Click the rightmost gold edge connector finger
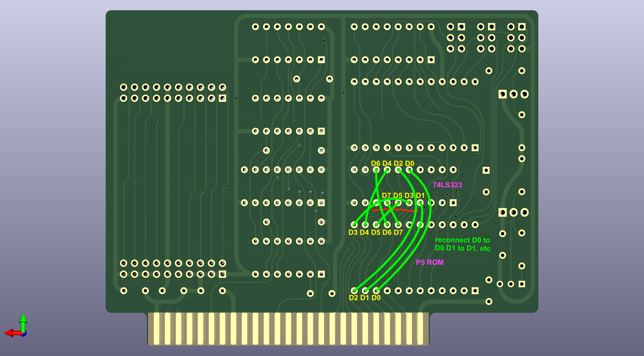The height and width of the screenshot is (356, 644). click(420, 328)
